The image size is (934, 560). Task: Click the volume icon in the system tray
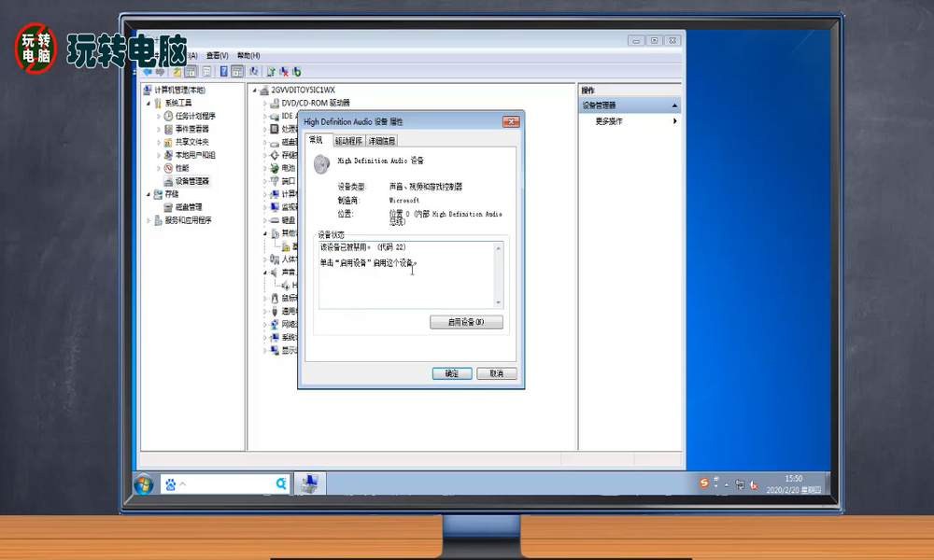tap(753, 484)
